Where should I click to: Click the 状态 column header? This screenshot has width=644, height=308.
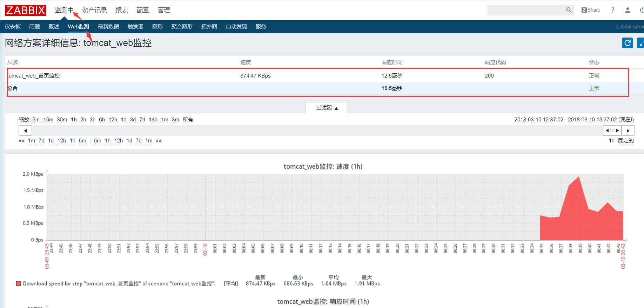(594, 62)
